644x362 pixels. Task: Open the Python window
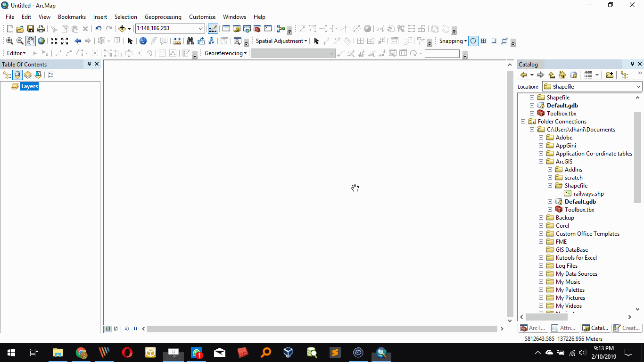268,29
